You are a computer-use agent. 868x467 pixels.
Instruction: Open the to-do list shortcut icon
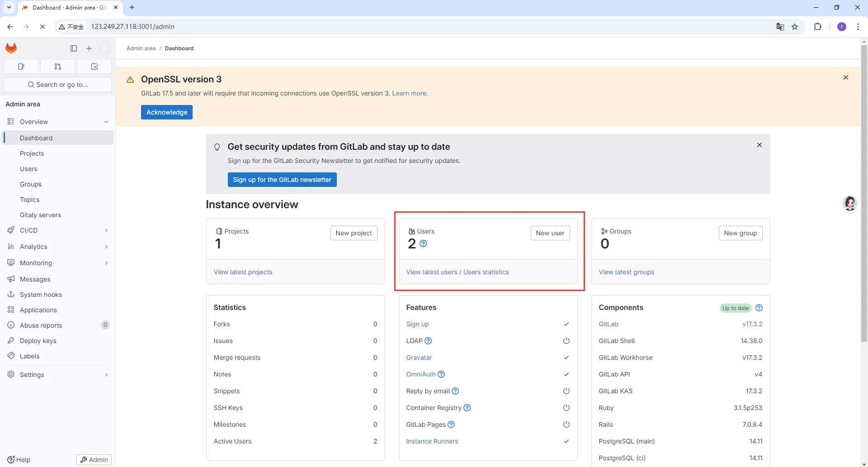pos(94,67)
